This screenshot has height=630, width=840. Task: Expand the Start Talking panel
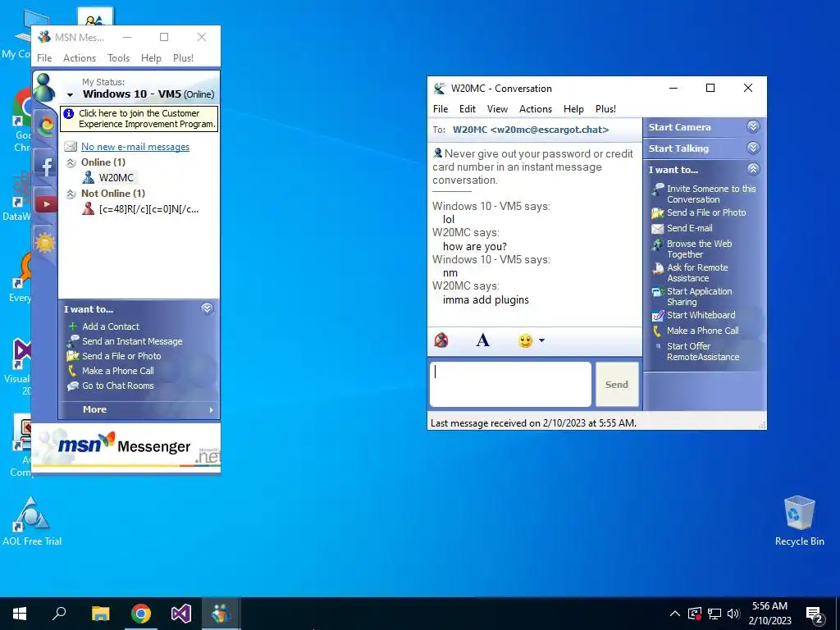(753, 148)
